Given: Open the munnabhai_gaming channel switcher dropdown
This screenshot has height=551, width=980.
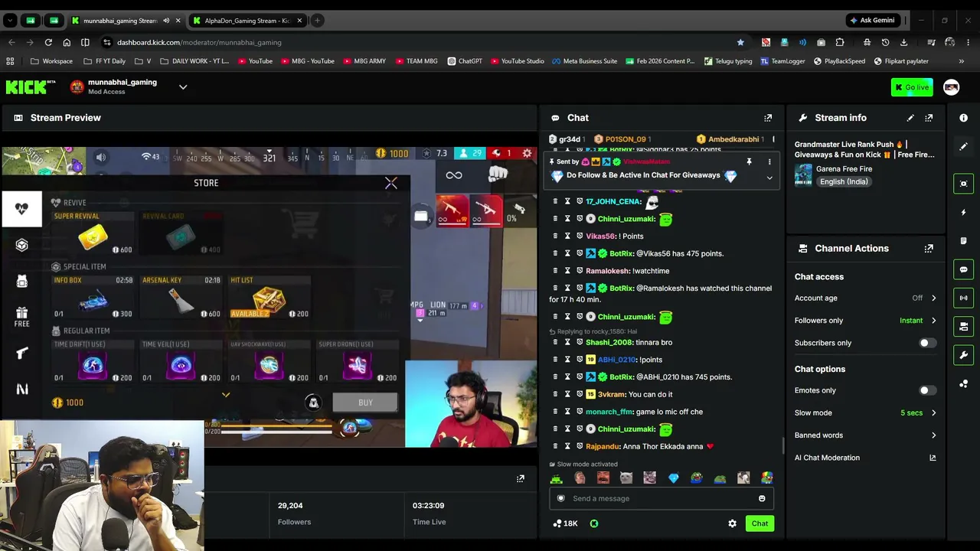Looking at the screenshot, I should 183,87.
